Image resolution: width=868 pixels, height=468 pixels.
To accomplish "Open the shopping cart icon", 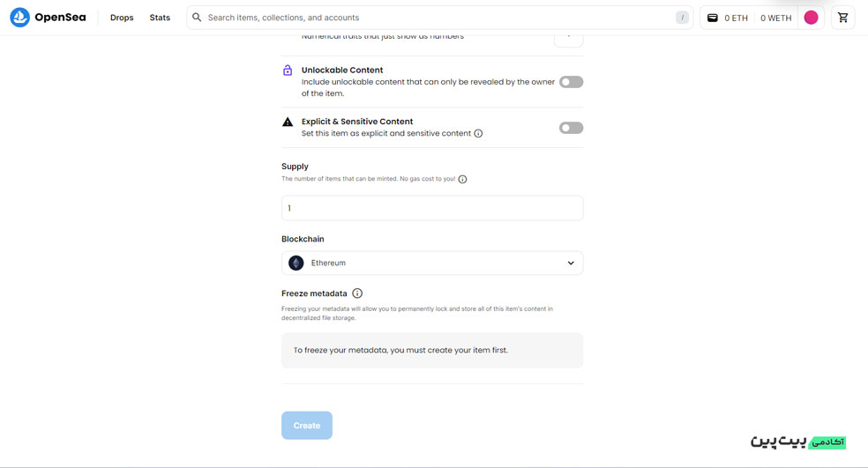I will coord(842,18).
